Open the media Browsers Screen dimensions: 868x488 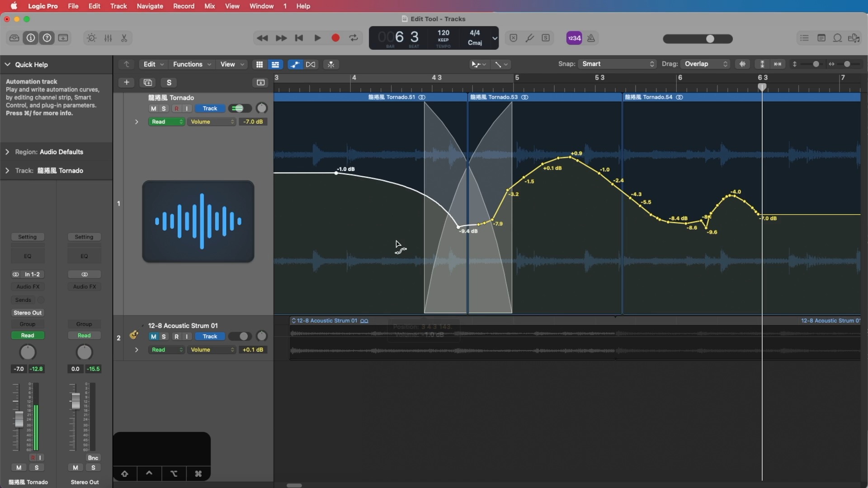coord(854,38)
